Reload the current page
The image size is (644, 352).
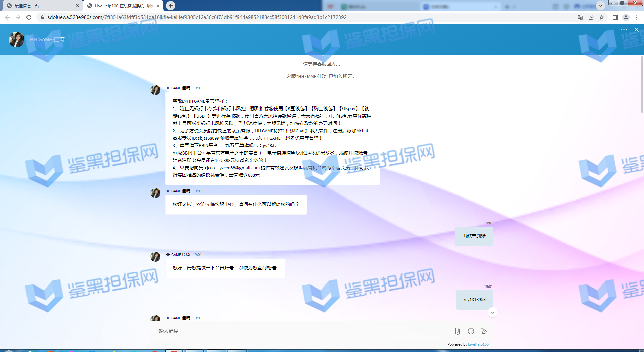click(x=29, y=17)
